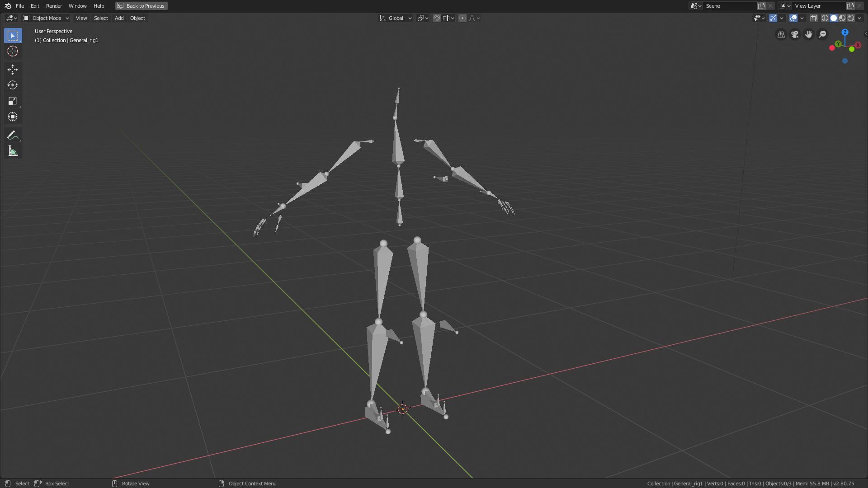This screenshot has height=488, width=868.
Task: Toggle X-Ray mode in the viewport
Action: (813, 18)
